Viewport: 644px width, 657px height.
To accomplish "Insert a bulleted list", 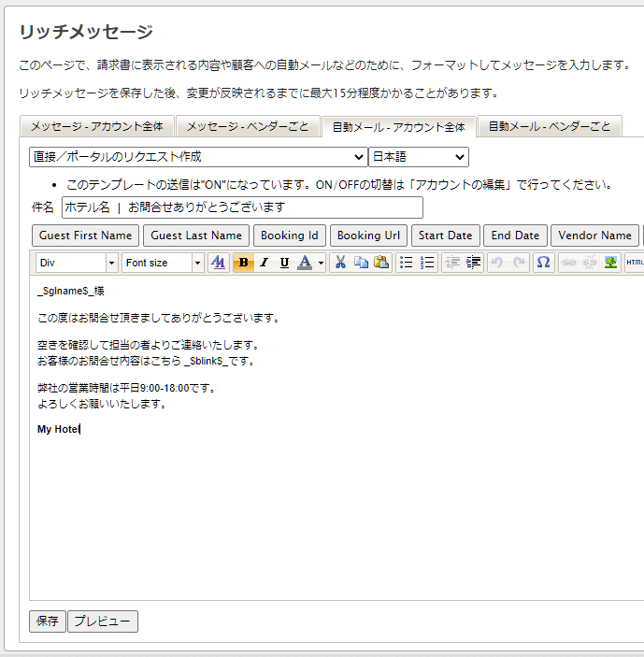I will pos(407,263).
